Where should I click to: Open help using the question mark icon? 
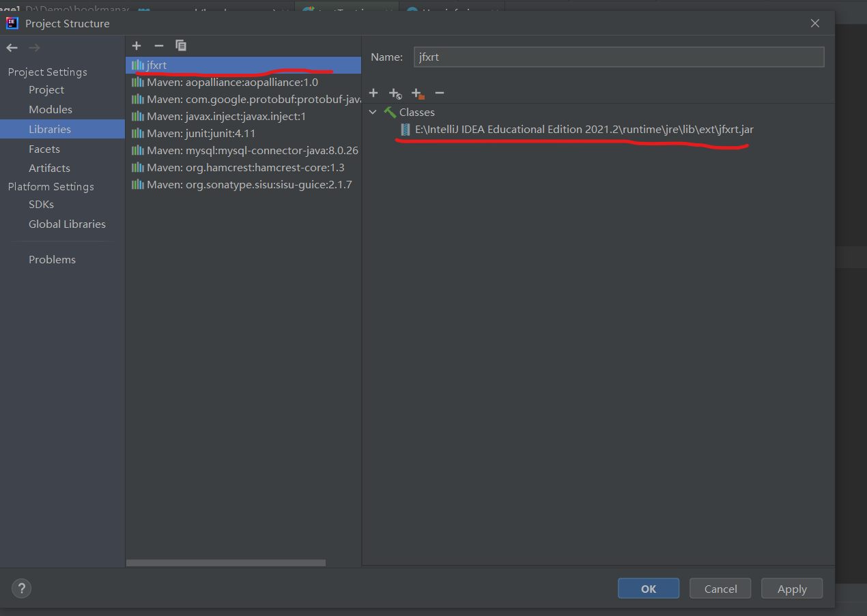pyautogui.click(x=21, y=588)
